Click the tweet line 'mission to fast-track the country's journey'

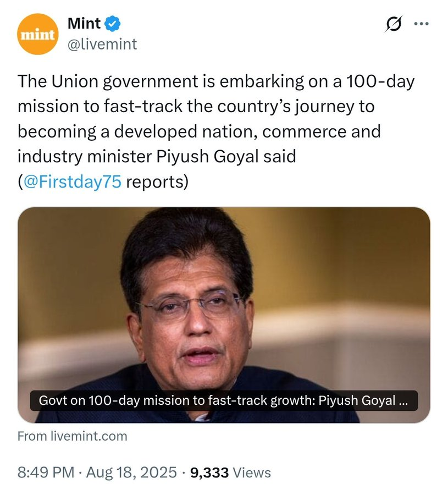click(x=195, y=107)
